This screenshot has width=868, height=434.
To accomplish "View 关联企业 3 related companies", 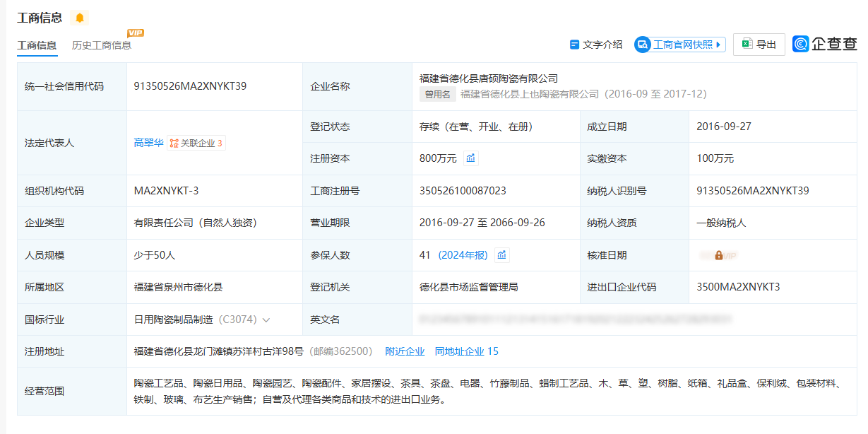I will point(196,143).
